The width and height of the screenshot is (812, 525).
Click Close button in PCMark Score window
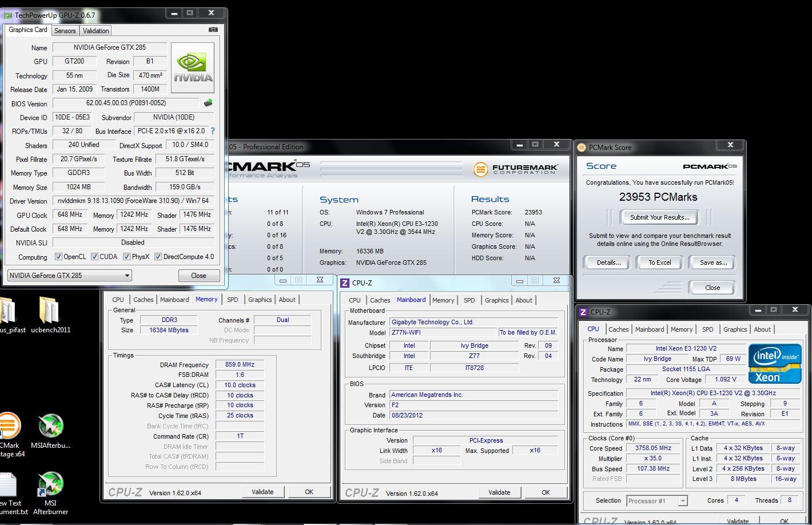[713, 288]
